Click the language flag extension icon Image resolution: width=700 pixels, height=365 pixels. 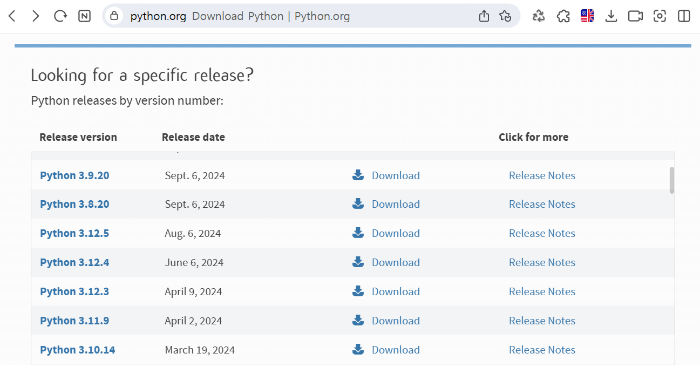587,16
